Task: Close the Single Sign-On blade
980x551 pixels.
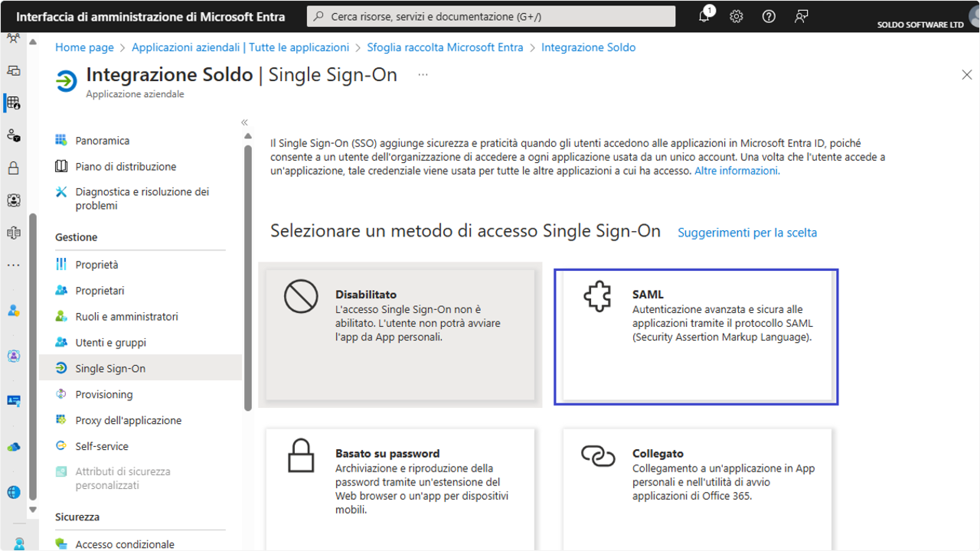Action: pyautogui.click(x=967, y=75)
